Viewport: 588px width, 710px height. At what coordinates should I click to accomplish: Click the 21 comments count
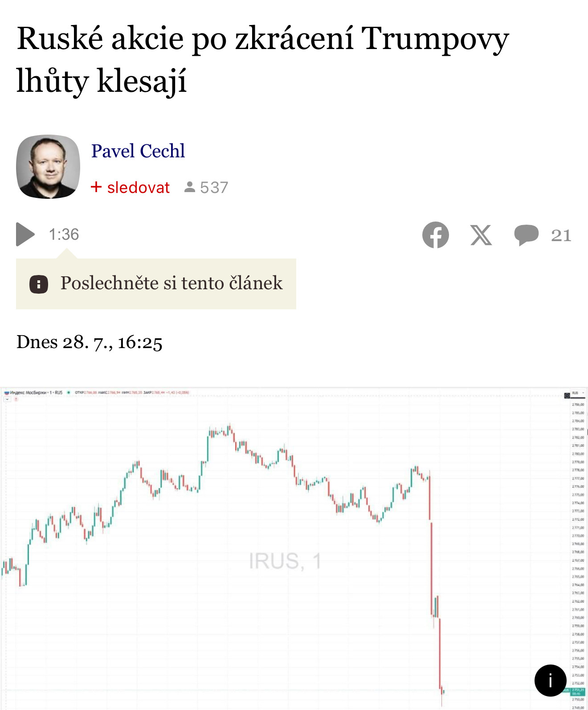pos(561,235)
